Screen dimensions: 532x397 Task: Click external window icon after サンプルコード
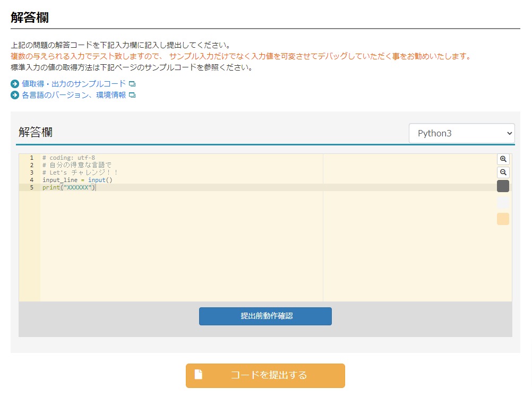coord(132,84)
